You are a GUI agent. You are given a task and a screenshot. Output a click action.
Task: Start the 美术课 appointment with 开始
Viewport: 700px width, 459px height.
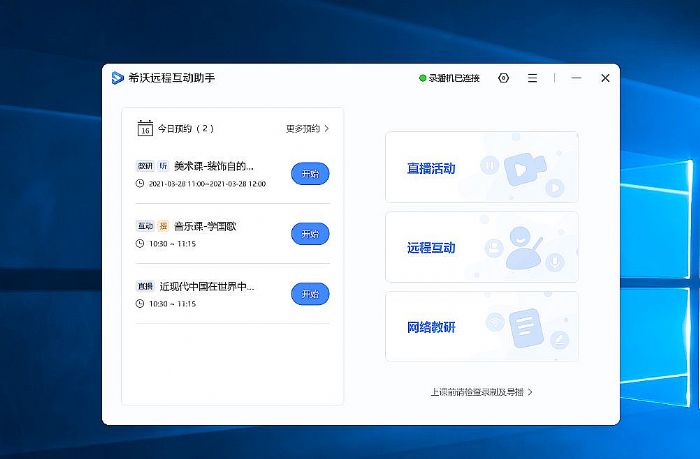click(310, 174)
